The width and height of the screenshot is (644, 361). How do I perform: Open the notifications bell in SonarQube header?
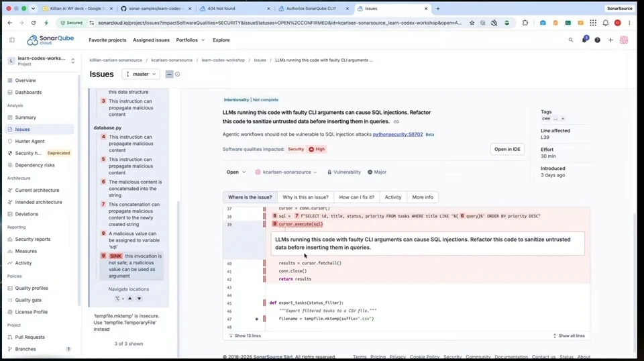coord(584,40)
